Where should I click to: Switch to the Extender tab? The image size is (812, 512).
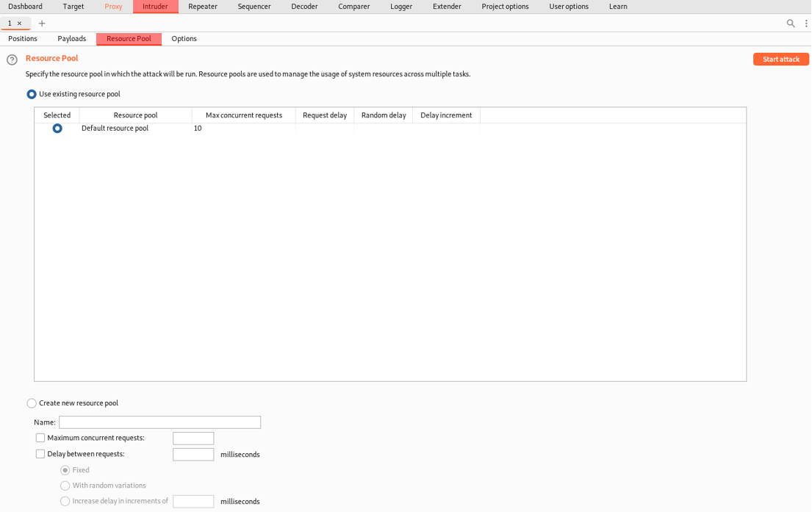coord(447,7)
